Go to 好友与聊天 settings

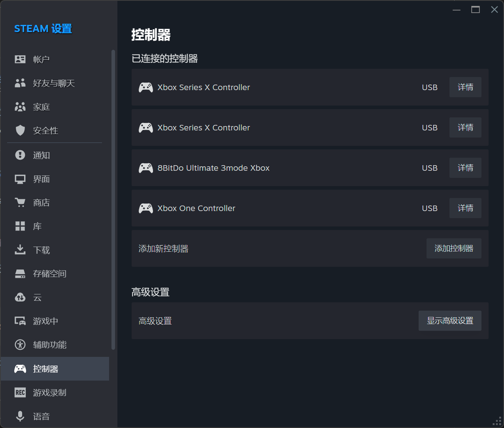coord(55,83)
